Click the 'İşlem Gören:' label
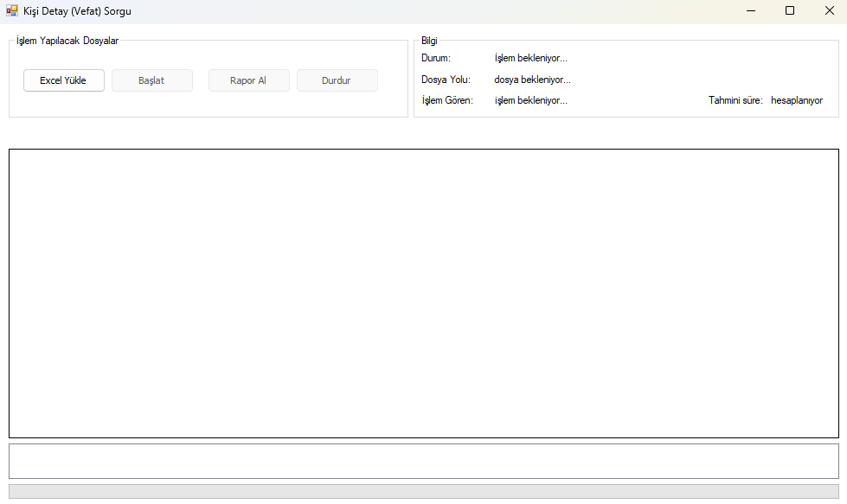The height and width of the screenshot is (504, 847). tap(447, 101)
